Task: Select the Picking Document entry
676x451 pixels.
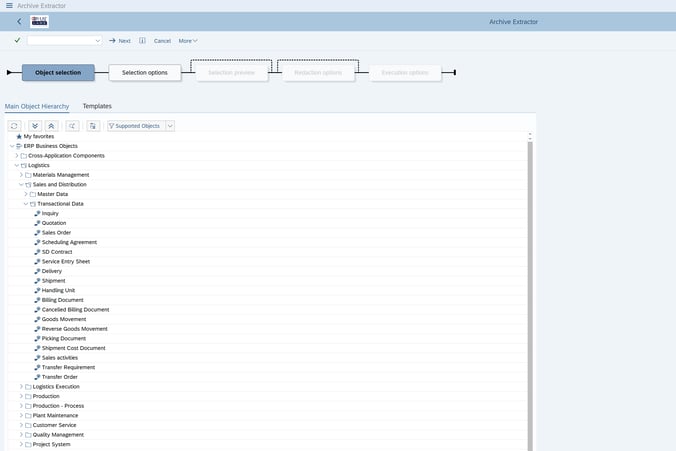Action: pos(64,338)
